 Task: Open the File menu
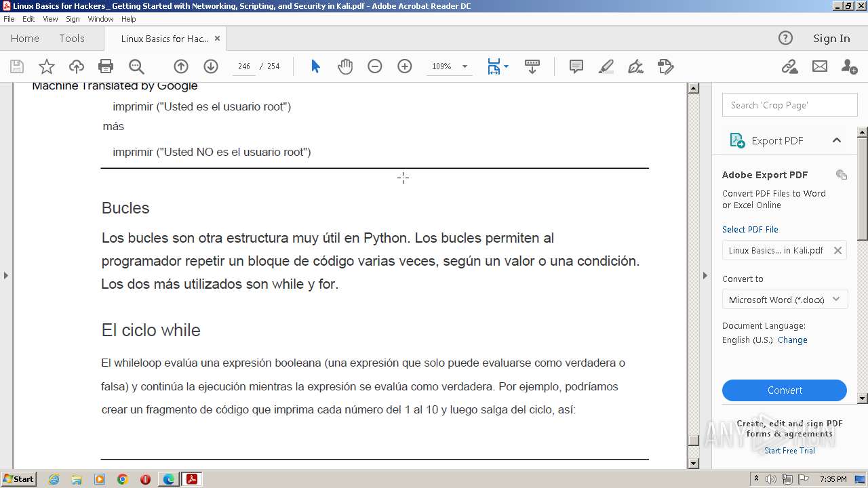coord(9,19)
